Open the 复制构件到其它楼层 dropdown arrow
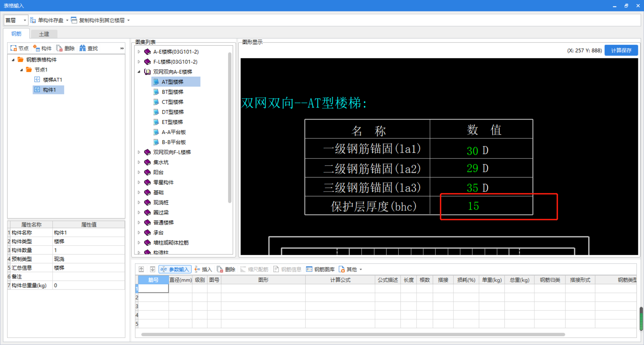This screenshot has height=345, width=644. coord(128,20)
